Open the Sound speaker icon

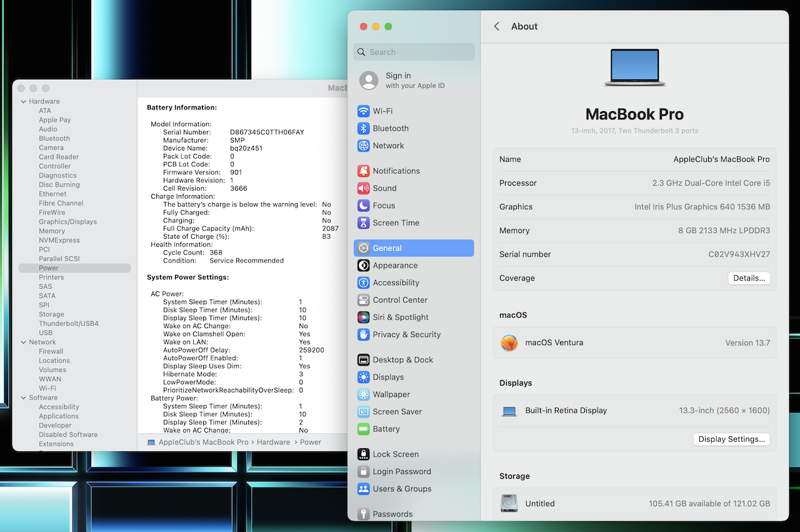tap(363, 188)
